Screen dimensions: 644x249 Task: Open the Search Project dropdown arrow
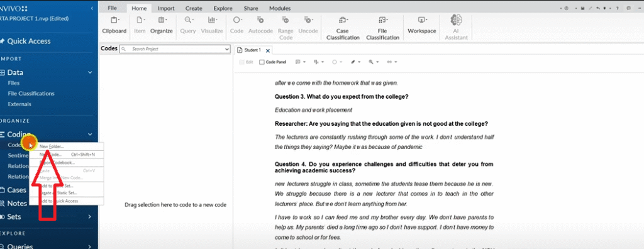pyautogui.click(x=227, y=49)
